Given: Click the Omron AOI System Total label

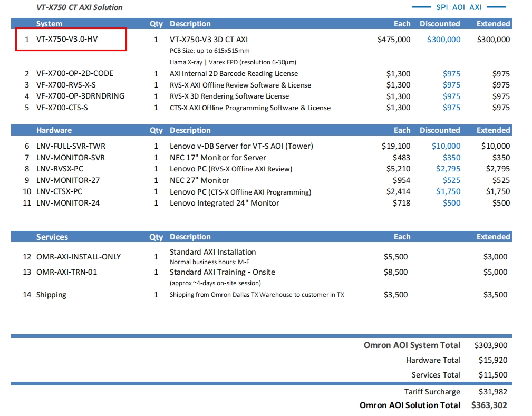Looking at the screenshot, I should [x=412, y=345].
